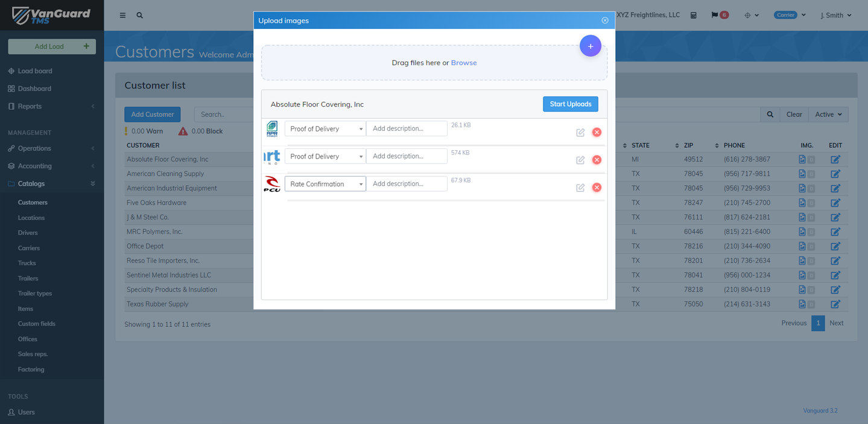Edit the Texas Rubber Supply customer
This screenshot has height=424, width=868.
coord(835,304)
